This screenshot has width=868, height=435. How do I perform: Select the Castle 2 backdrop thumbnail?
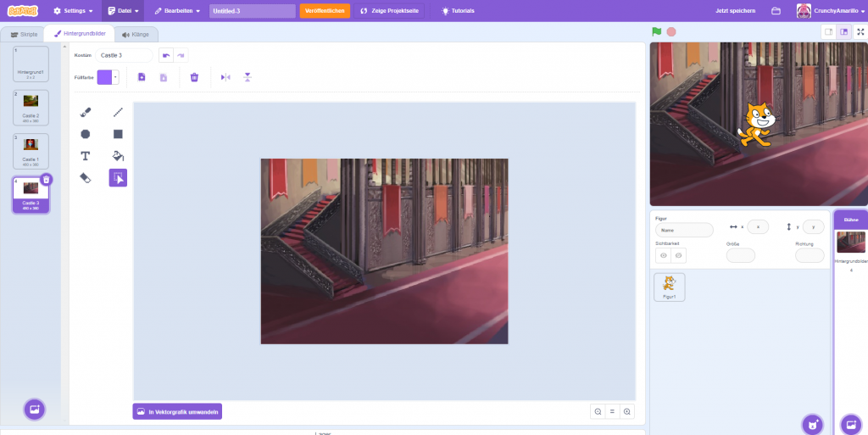(x=31, y=108)
